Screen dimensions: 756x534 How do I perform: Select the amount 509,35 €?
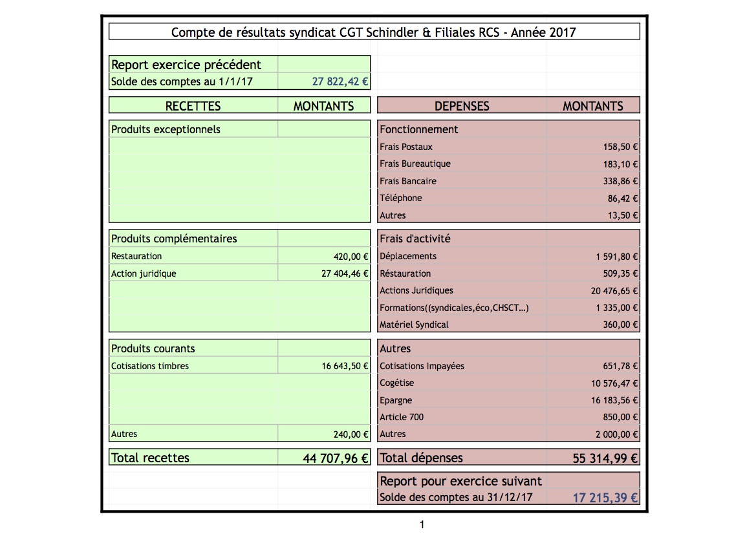(x=620, y=273)
